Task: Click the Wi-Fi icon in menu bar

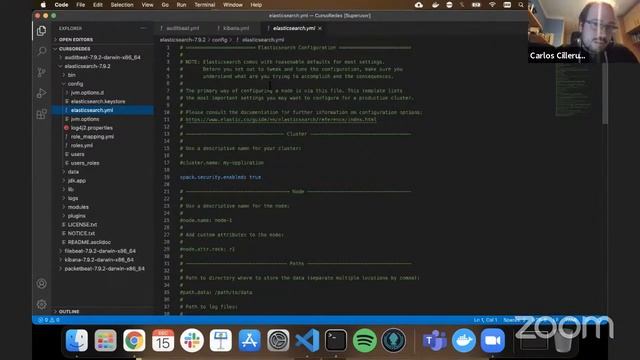Action: [x=492, y=5]
